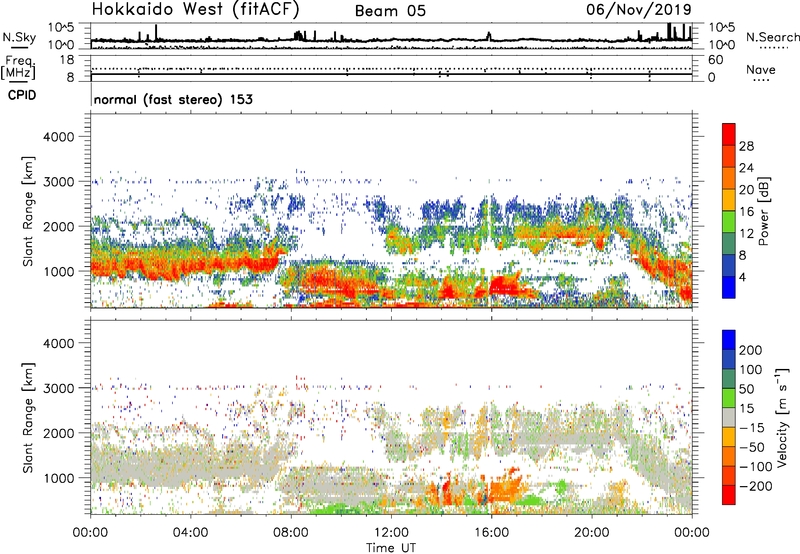Viewport: 800px width, 554px height.
Task: Click the '-200' label on velocity colorbar
Action: [x=755, y=486]
